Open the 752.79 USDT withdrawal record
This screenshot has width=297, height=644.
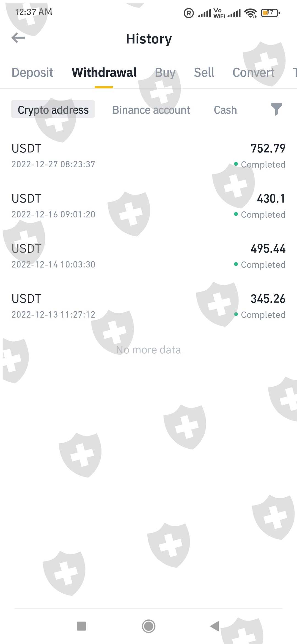148,156
